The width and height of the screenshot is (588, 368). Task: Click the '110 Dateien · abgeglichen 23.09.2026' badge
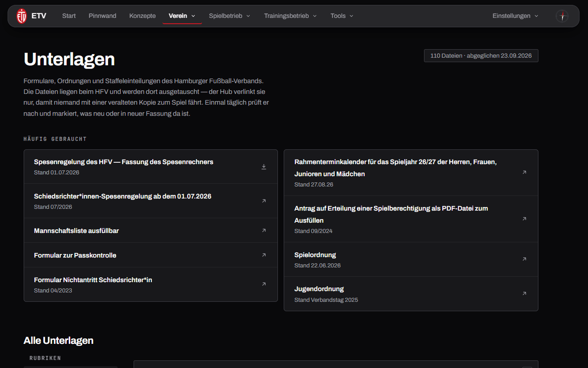pos(481,56)
